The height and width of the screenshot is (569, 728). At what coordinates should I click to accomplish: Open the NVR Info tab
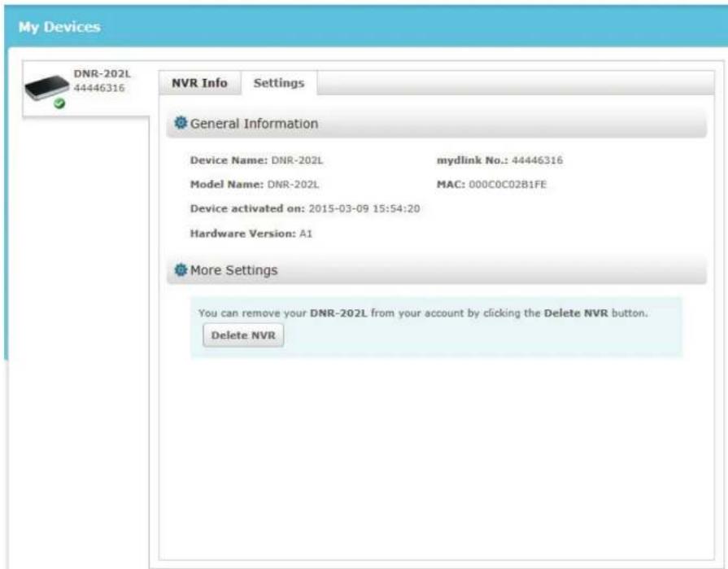click(x=199, y=83)
